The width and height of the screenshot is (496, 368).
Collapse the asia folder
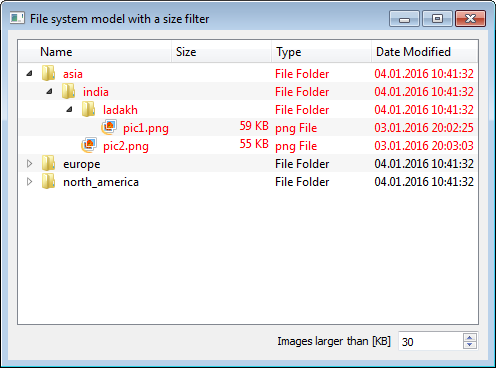point(30,73)
